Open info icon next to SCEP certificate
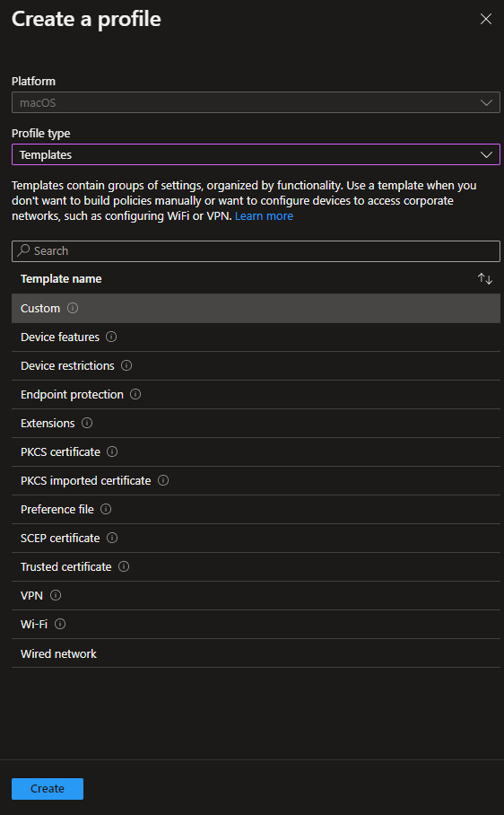Screen dimensions: 504x815 coord(112,538)
